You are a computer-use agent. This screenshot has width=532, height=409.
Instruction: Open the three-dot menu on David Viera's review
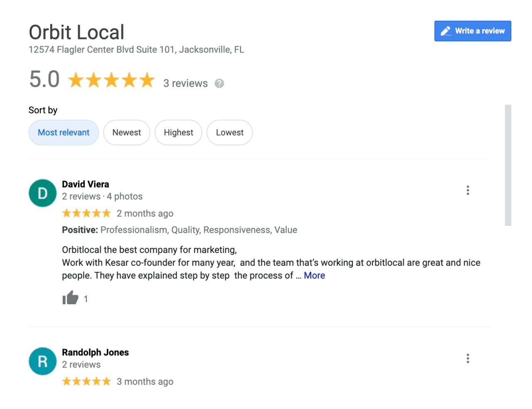click(x=468, y=190)
